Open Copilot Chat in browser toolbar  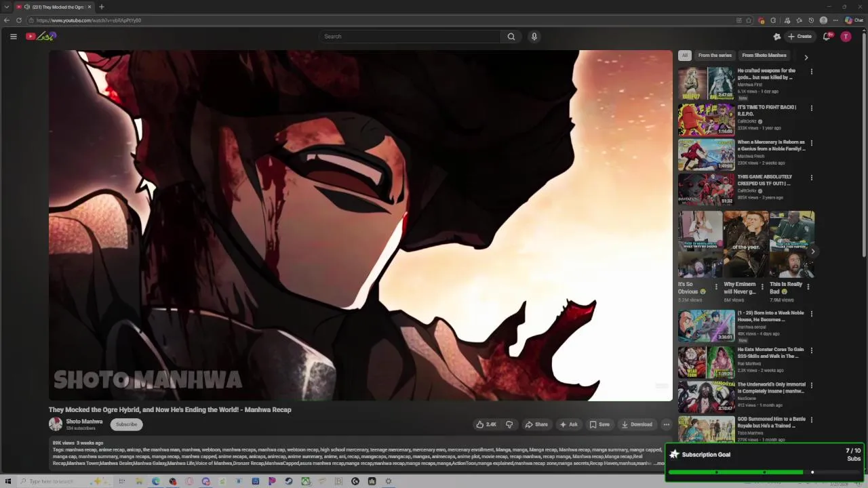pyautogui.click(x=854, y=20)
